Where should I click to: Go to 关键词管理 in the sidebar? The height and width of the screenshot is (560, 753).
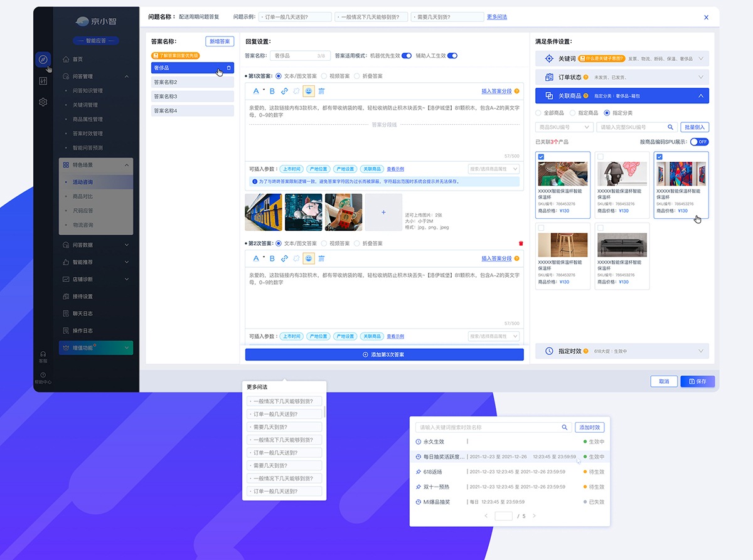85,105
